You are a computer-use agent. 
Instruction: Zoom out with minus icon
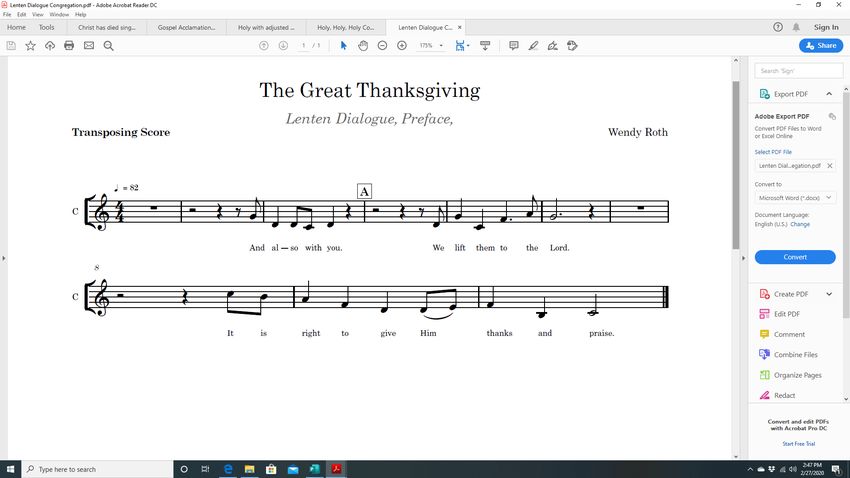(382, 46)
